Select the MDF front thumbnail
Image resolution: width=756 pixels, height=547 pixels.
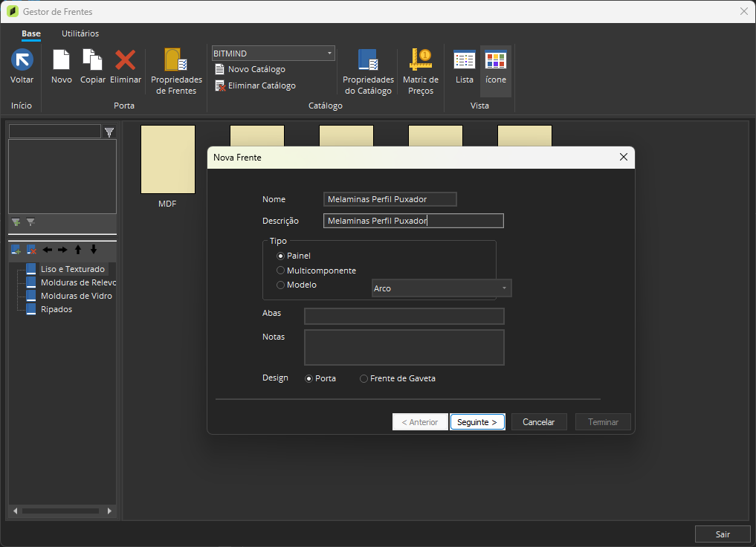click(168, 160)
